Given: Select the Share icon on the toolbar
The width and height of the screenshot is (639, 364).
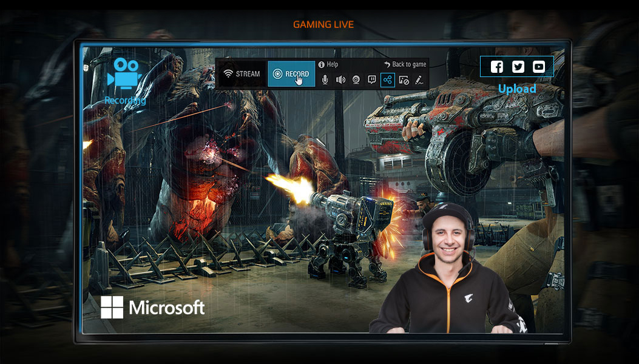Looking at the screenshot, I should click(x=388, y=79).
